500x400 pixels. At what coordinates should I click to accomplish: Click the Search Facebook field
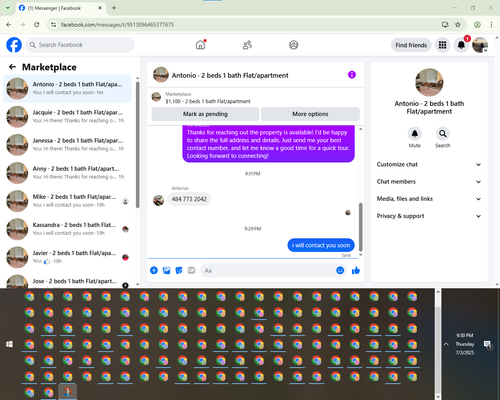(x=80, y=45)
